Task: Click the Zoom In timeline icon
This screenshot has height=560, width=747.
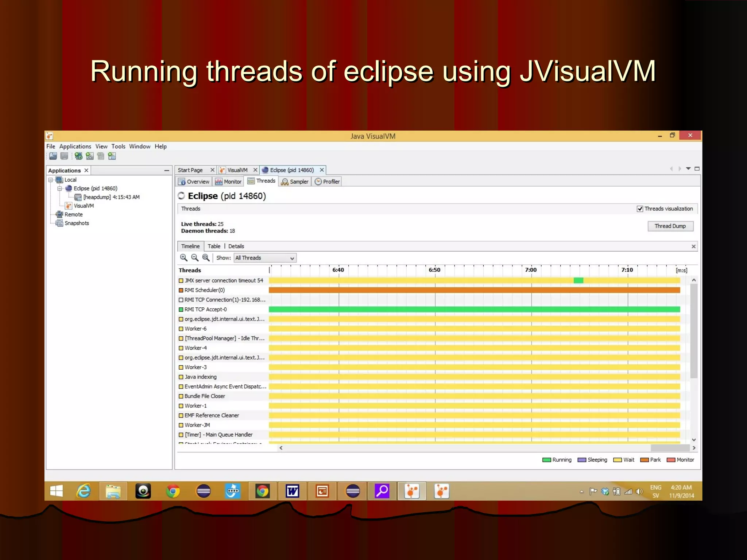Action: [184, 258]
